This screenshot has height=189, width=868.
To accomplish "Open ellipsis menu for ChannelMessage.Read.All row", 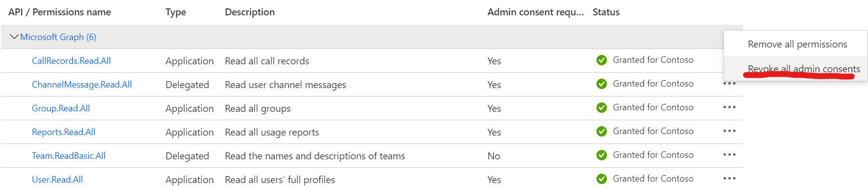I will tap(729, 84).
